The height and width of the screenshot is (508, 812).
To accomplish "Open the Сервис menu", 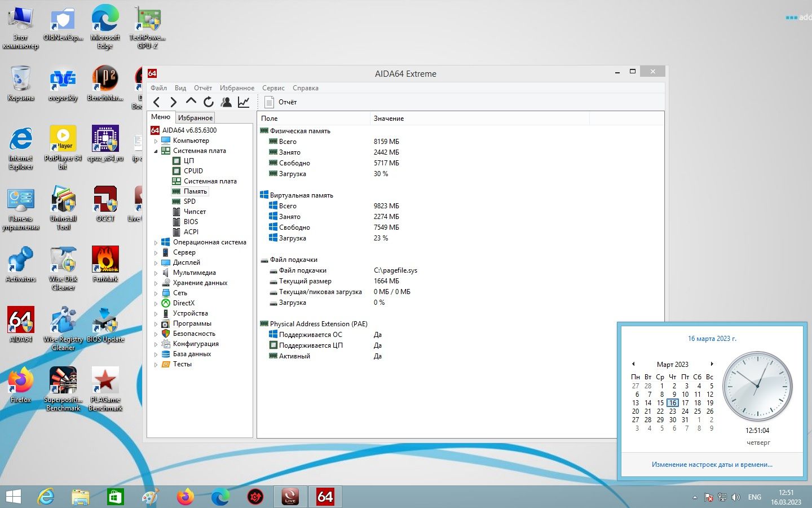I will coord(273,88).
